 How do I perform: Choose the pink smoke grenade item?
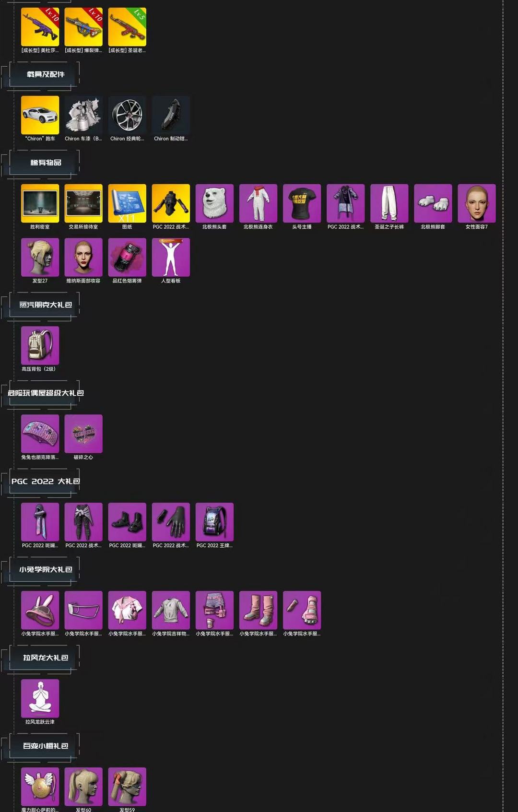pos(127,257)
